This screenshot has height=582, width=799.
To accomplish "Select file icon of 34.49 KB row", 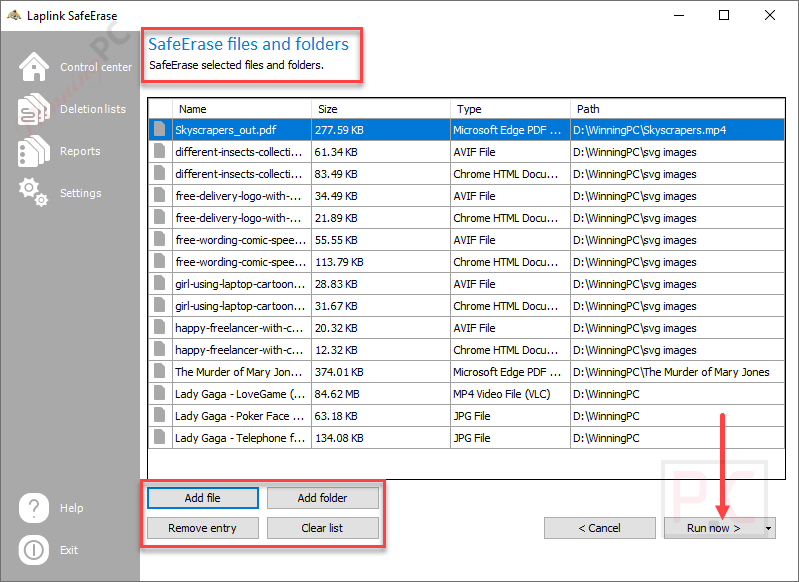I will click(160, 195).
